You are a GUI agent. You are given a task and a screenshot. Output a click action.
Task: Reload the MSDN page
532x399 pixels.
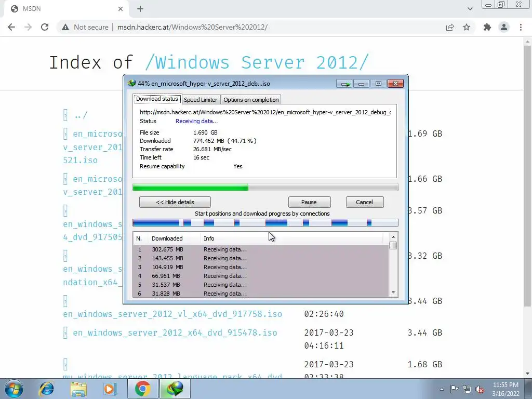[45, 27]
